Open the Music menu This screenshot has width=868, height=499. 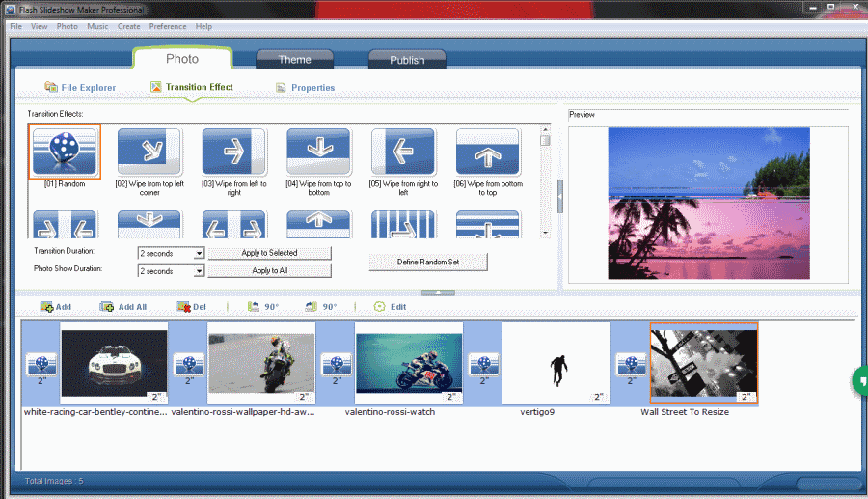[97, 26]
